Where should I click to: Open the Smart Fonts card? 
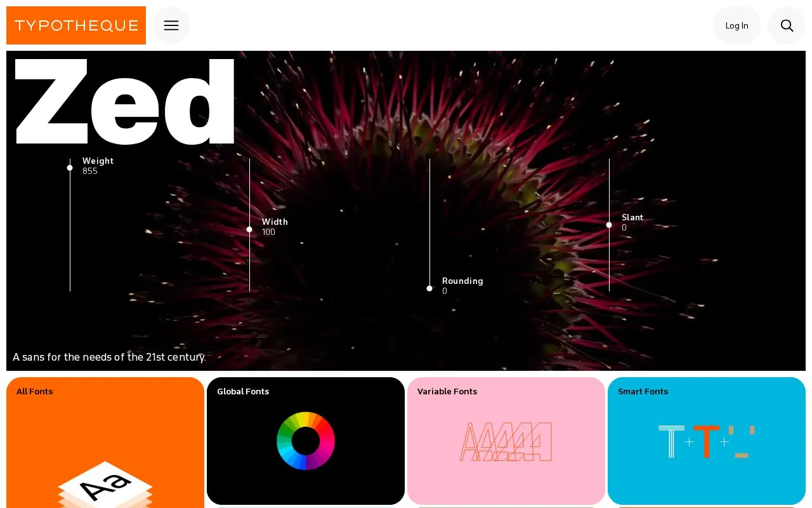click(707, 441)
